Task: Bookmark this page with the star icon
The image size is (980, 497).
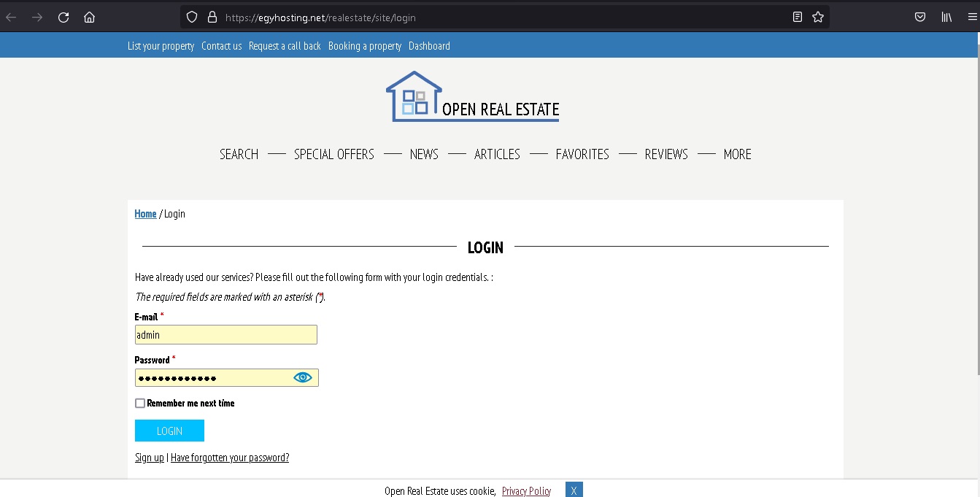Action: (818, 17)
